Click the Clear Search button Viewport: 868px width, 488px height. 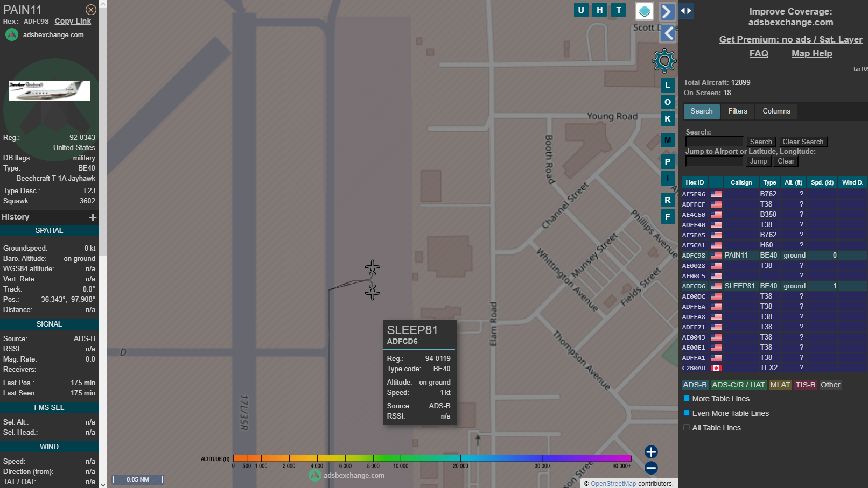803,142
